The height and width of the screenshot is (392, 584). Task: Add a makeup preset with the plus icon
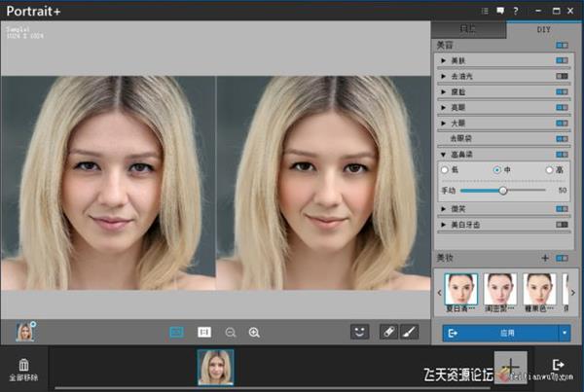[545, 258]
